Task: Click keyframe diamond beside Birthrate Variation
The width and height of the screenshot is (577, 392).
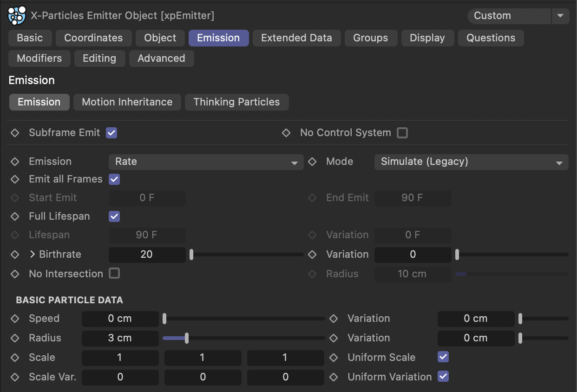Action: click(312, 255)
